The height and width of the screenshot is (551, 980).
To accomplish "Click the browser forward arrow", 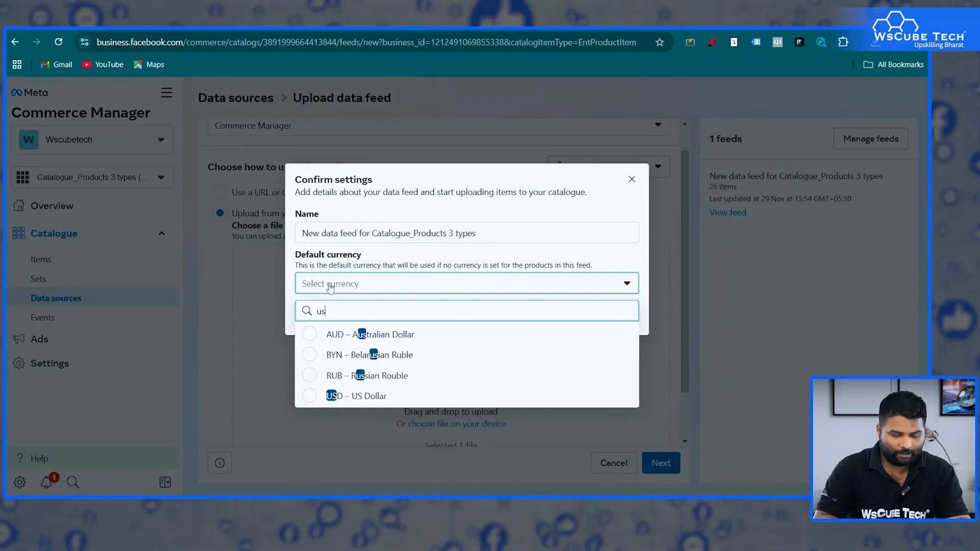I will pyautogui.click(x=36, y=42).
